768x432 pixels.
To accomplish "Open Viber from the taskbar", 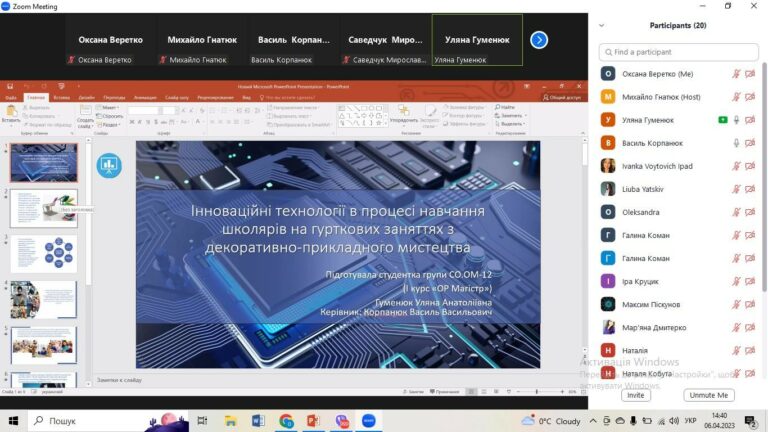I will pyautogui.click(x=341, y=421).
